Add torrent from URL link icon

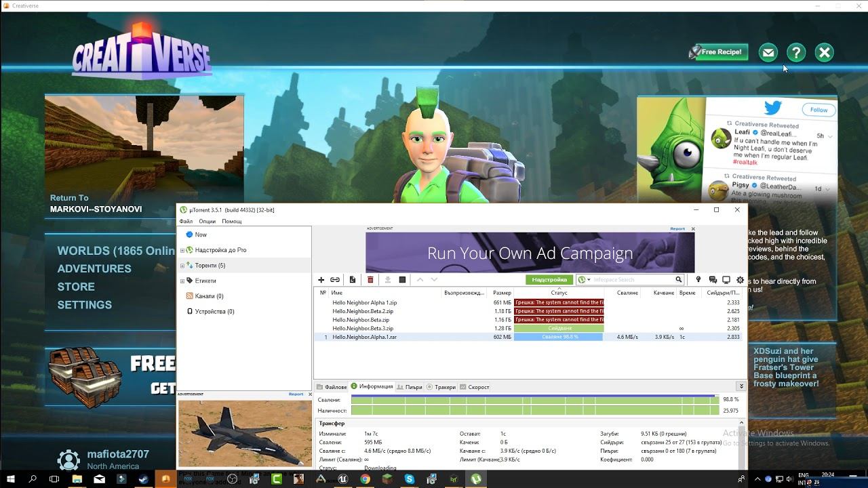[335, 280]
